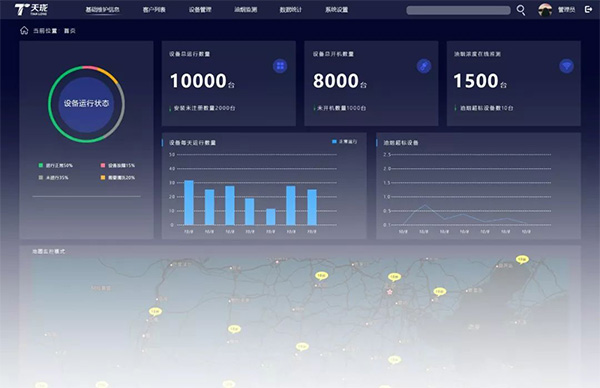
Task: Open the 设备管理 menu item
Action: (x=200, y=10)
